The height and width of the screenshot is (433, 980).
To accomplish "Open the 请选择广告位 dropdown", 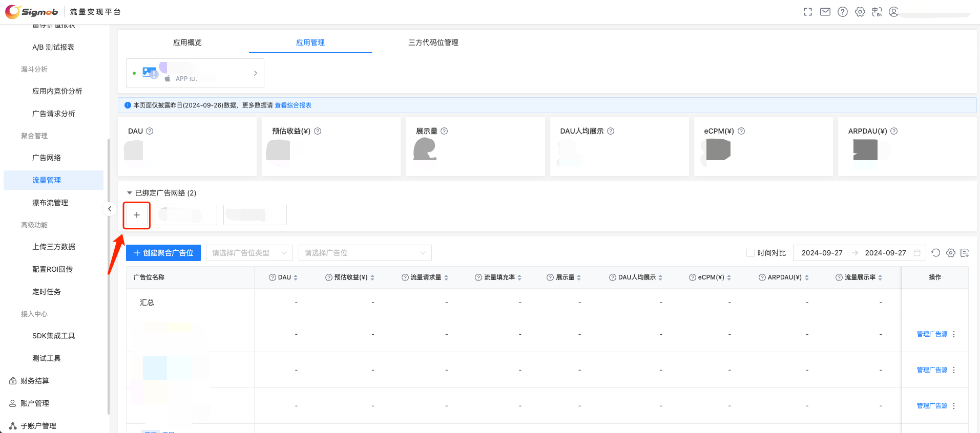I will point(365,253).
